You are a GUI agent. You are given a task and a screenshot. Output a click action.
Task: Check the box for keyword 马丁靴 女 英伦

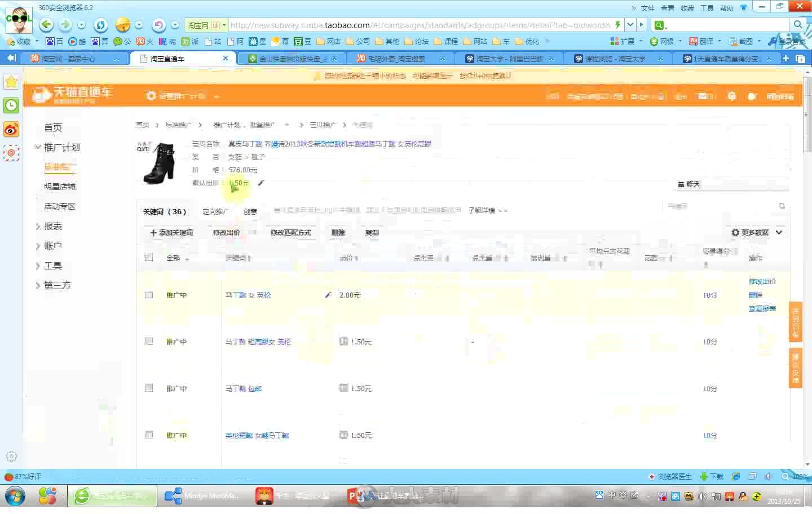pyautogui.click(x=149, y=294)
